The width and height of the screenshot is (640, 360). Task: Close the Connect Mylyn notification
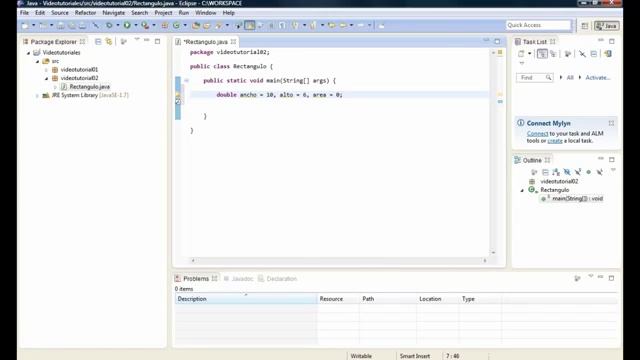pos(611,123)
